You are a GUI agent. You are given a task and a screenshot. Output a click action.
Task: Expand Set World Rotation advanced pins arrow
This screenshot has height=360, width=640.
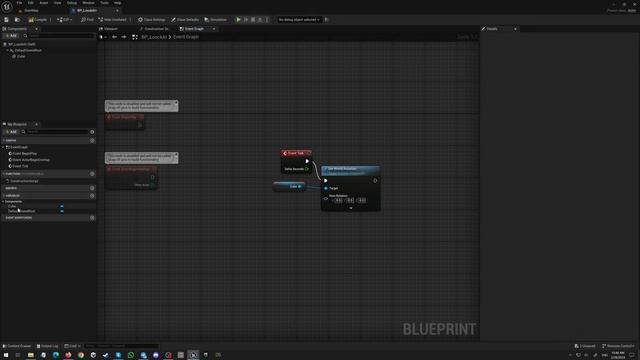click(x=351, y=208)
